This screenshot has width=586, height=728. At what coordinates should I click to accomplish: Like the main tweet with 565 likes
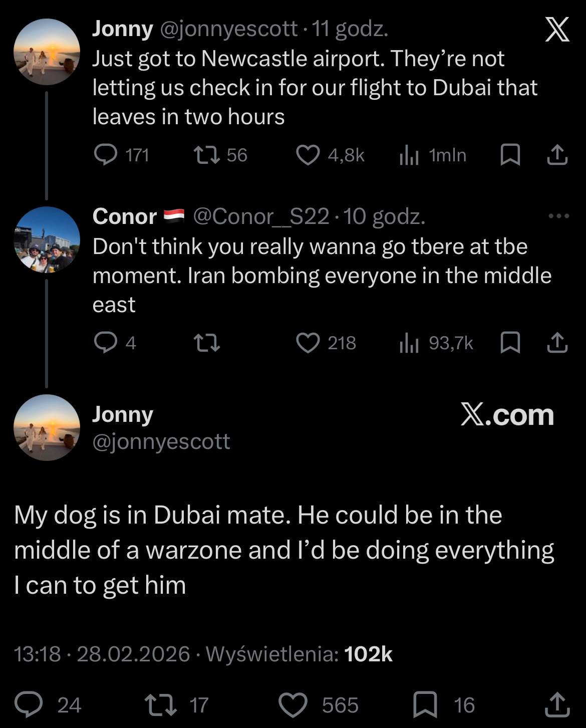click(x=293, y=705)
